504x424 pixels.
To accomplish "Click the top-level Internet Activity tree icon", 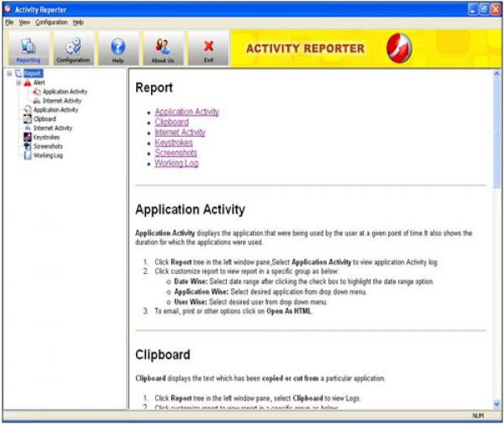I will click(x=28, y=128).
